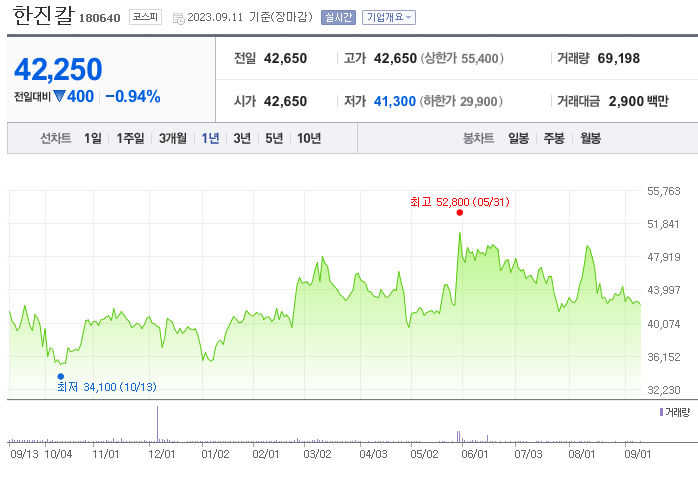Click the 55,763 price axis label
Viewport: 698px width, 477px height.
coord(664,191)
